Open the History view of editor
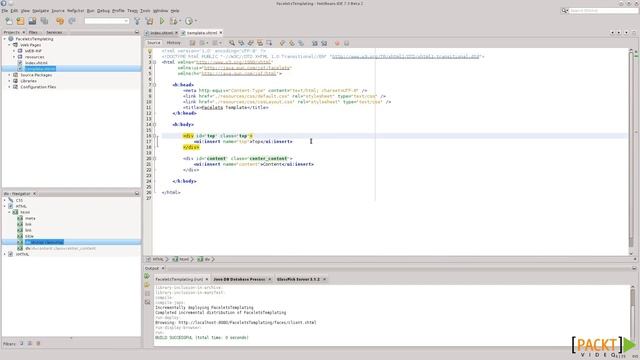The image size is (640, 360). 173,42
